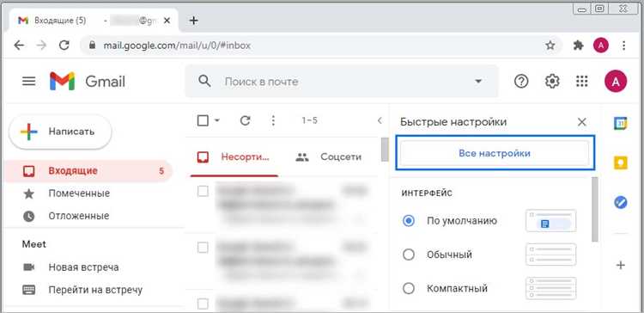Open Google Calendar in side panel
The width and height of the screenshot is (644, 313).
click(x=620, y=123)
